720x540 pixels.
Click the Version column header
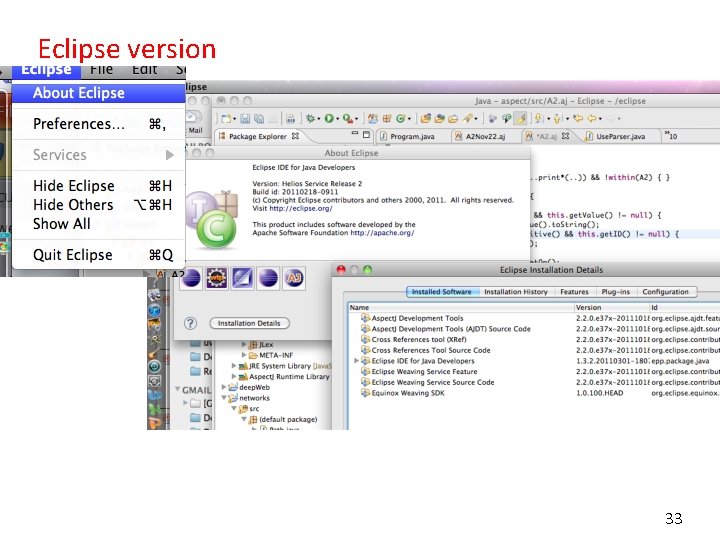click(x=611, y=308)
